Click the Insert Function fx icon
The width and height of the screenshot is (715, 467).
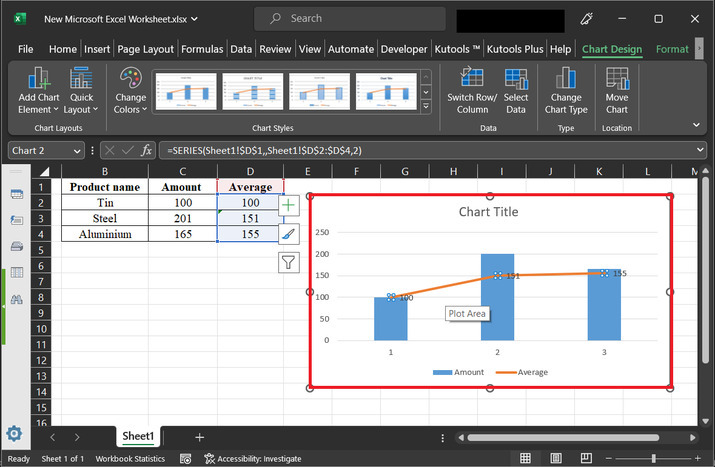[x=146, y=150]
